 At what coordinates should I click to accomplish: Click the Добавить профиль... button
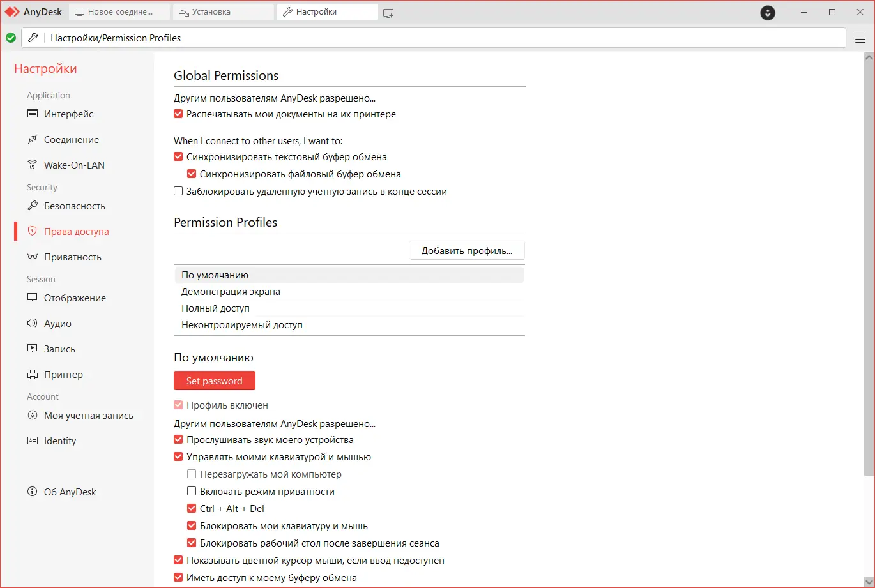(x=467, y=251)
